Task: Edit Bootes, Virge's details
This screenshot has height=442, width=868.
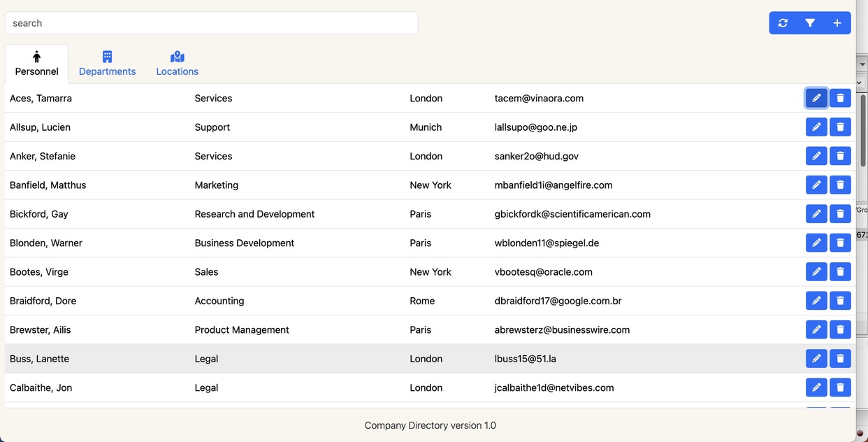Action: click(x=816, y=271)
